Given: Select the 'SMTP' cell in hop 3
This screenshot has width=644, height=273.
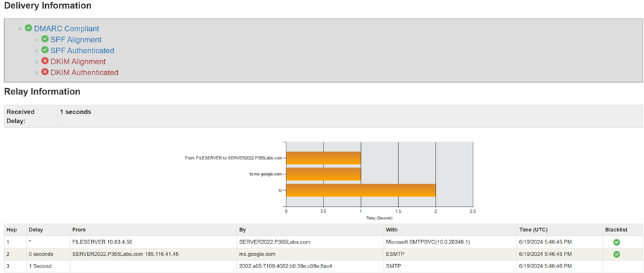Looking at the screenshot, I should 450,266.
